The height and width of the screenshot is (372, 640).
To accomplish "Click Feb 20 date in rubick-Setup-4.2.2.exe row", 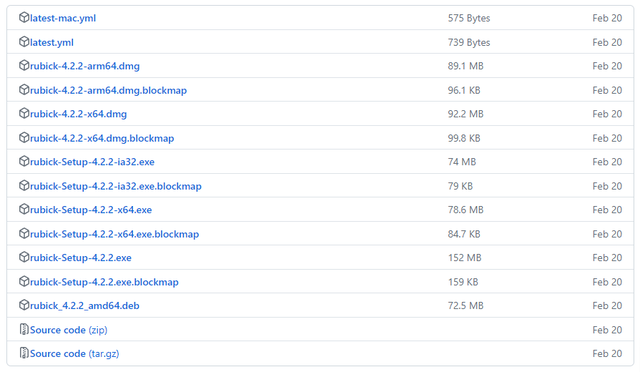I will pos(607,258).
